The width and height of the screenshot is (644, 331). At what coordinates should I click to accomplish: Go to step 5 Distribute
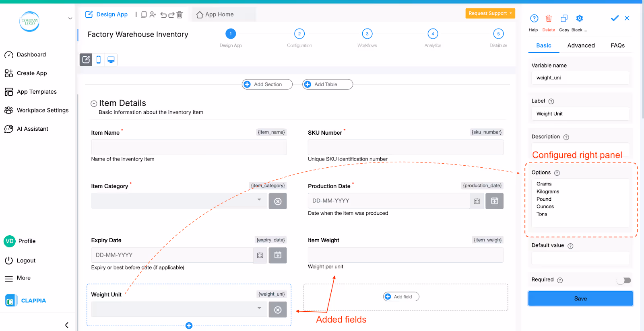click(x=498, y=34)
